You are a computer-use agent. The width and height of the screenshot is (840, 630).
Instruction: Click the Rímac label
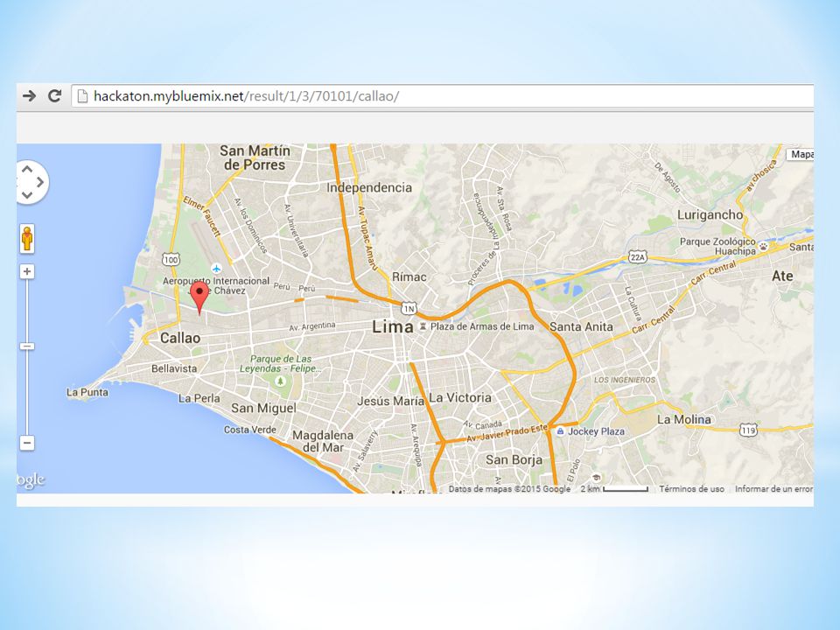[409, 277]
